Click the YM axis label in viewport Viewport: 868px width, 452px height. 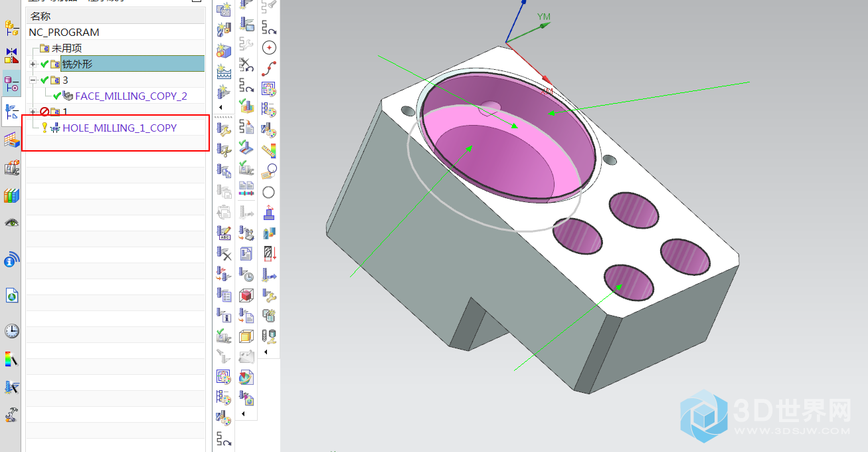coord(543,17)
